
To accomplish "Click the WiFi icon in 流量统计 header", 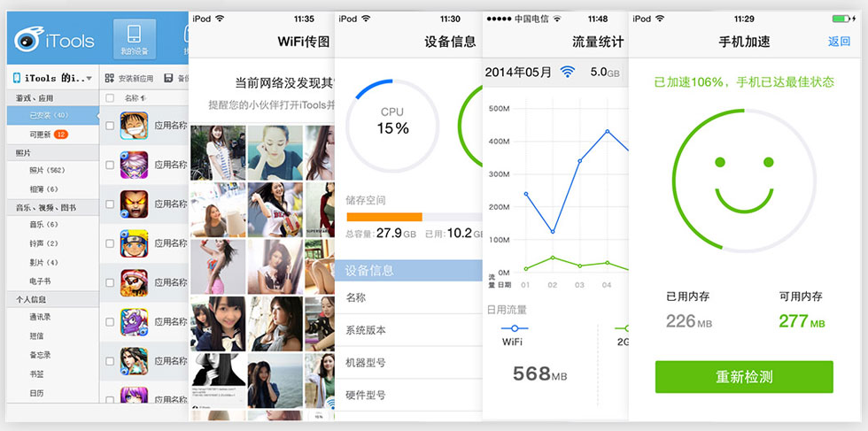I will 568,72.
